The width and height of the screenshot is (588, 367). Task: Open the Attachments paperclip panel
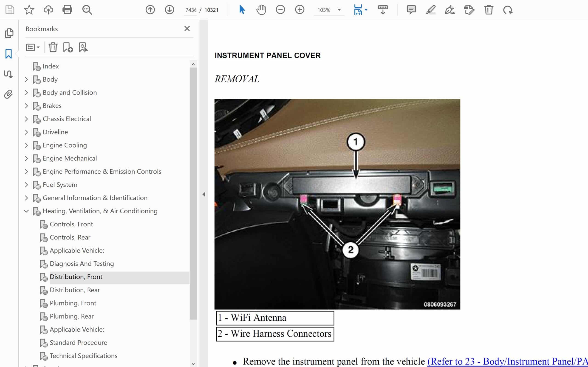tap(9, 94)
